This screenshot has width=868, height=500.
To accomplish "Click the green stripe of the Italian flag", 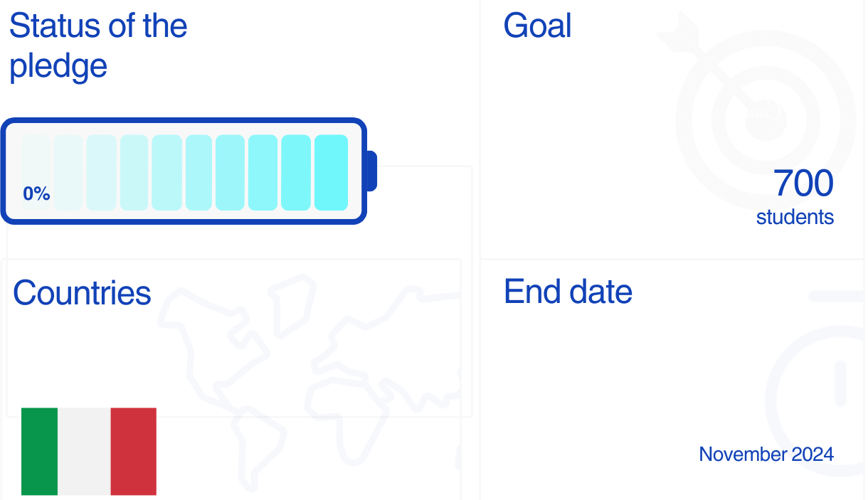I will [39, 451].
